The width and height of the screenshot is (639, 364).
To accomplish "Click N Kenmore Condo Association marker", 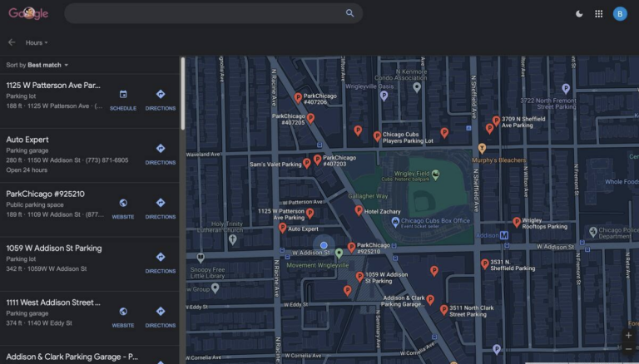I will (417, 87).
